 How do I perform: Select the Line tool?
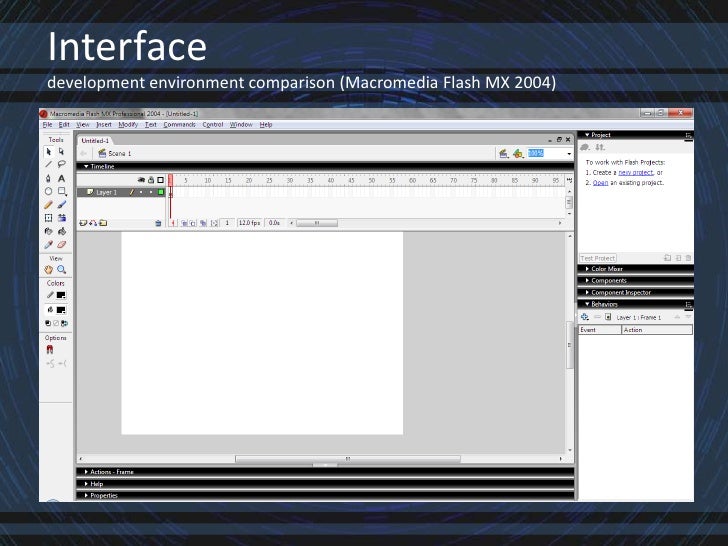(x=49, y=164)
